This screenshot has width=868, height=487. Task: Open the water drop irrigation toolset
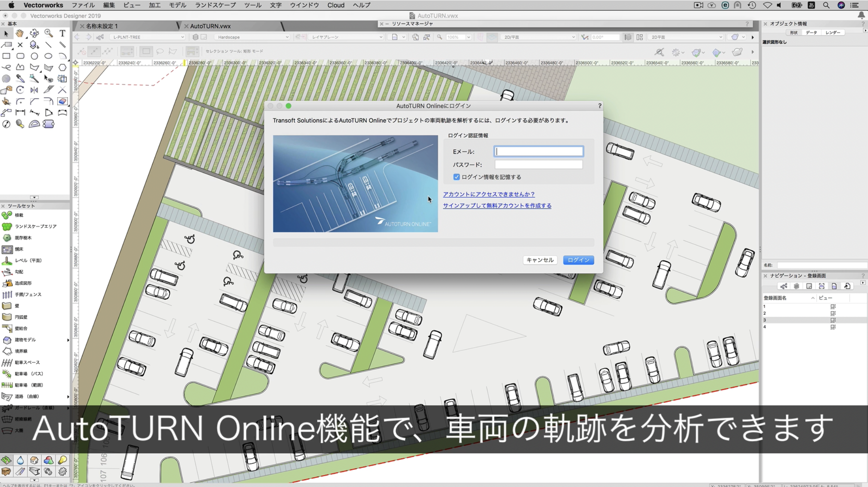point(20,460)
